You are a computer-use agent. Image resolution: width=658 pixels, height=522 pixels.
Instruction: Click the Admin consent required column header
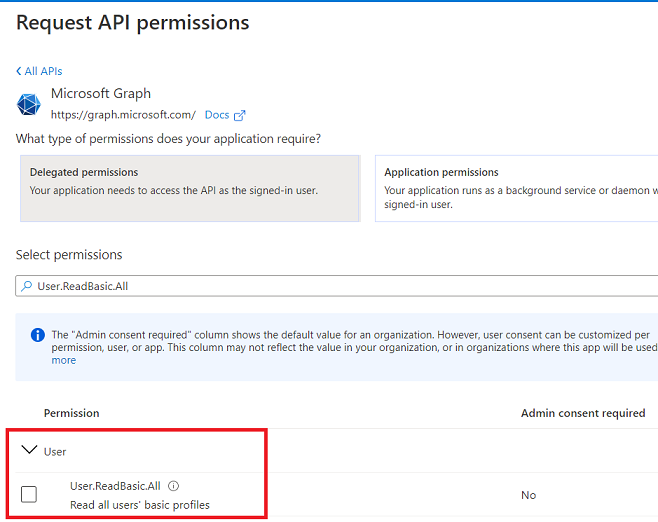coord(583,413)
